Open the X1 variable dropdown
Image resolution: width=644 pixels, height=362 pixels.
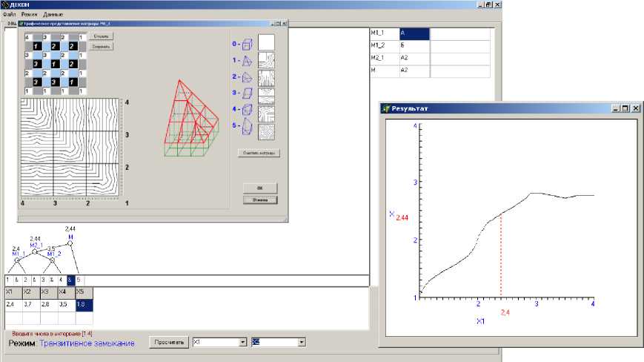coord(243,342)
